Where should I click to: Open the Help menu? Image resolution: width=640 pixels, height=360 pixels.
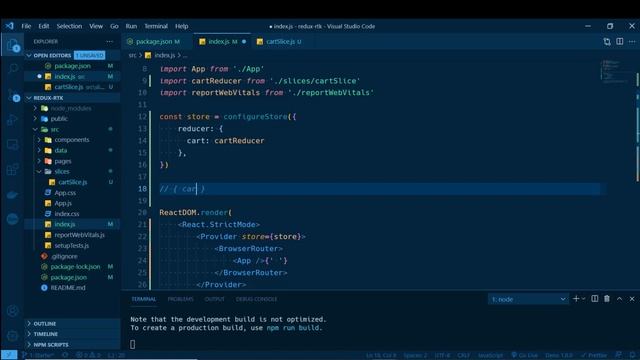[x=181, y=26]
